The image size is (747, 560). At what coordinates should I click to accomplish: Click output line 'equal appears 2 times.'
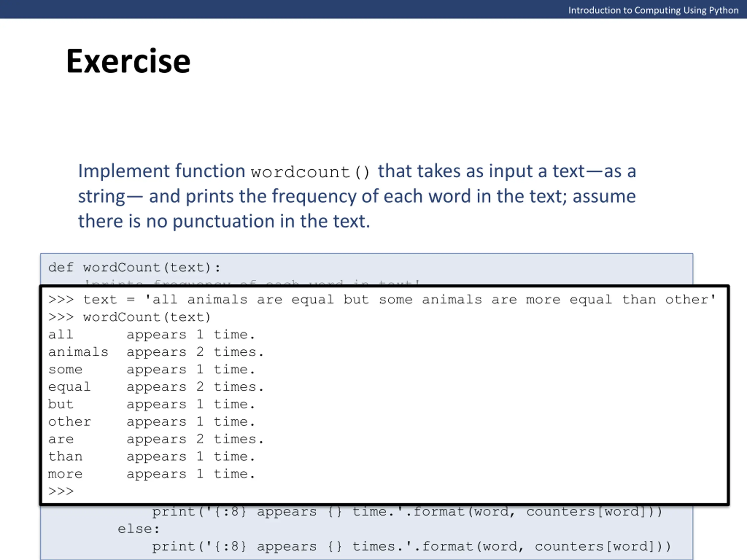tap(156, 387)
